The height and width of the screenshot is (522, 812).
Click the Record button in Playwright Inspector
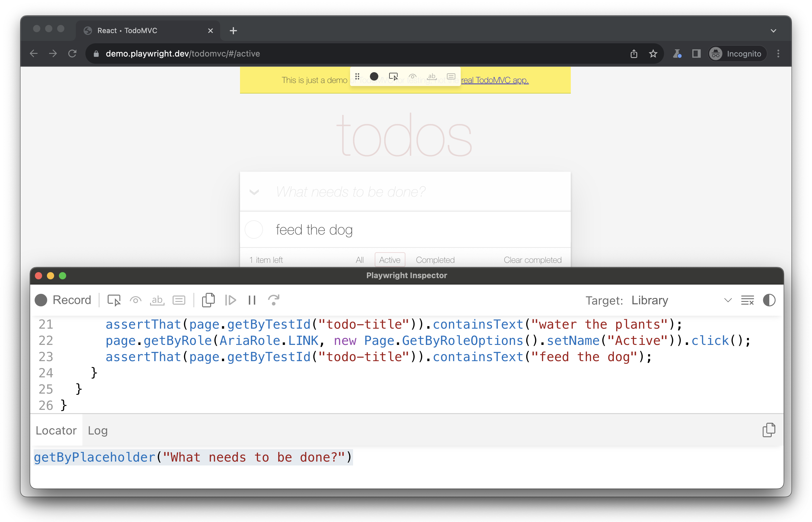(x=63, y=300)
